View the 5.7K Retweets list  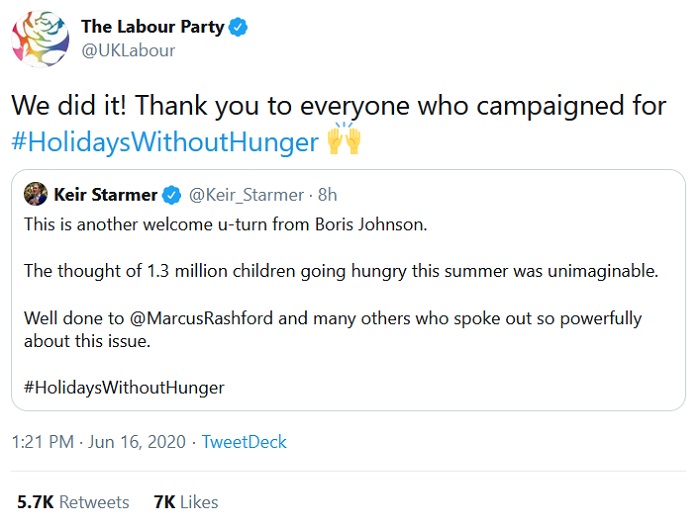73,502
